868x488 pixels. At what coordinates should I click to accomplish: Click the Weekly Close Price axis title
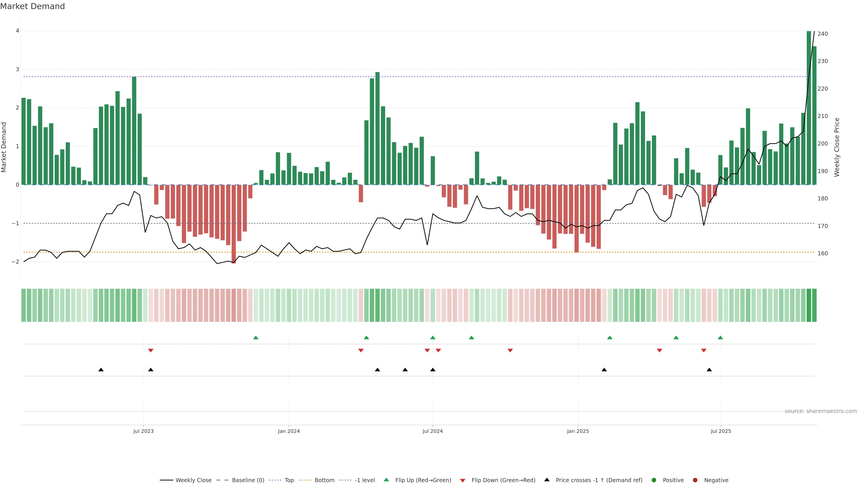(x=837, y=147)
